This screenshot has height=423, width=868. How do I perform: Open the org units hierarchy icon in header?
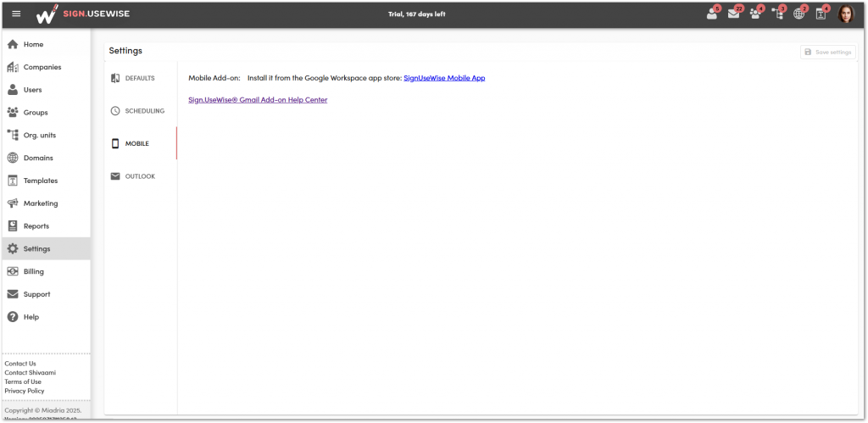click(x=777, y=14)
